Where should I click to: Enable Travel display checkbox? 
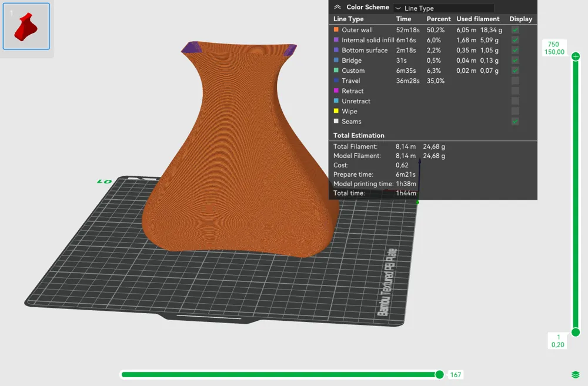coord(515,80)
